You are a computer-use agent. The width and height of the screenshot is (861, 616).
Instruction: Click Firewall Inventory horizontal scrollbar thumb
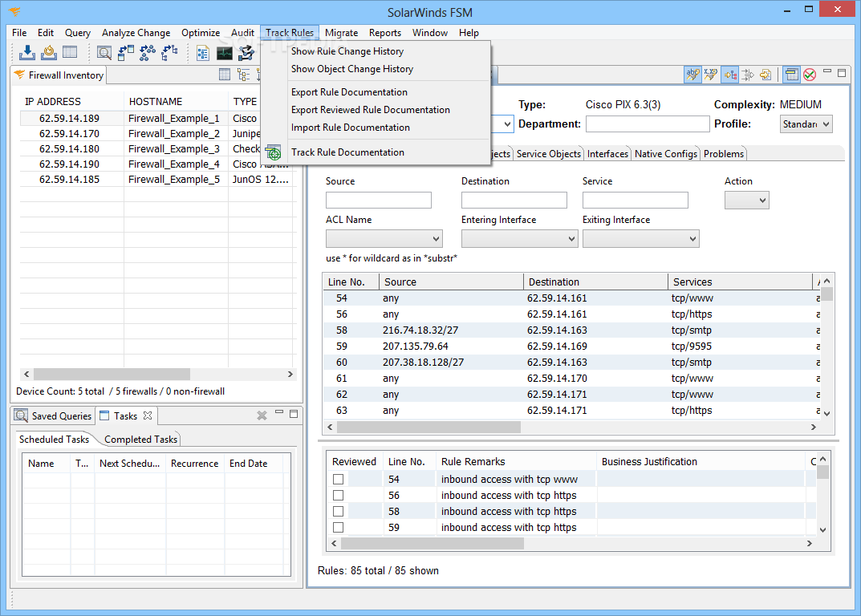tap(112, 374)
